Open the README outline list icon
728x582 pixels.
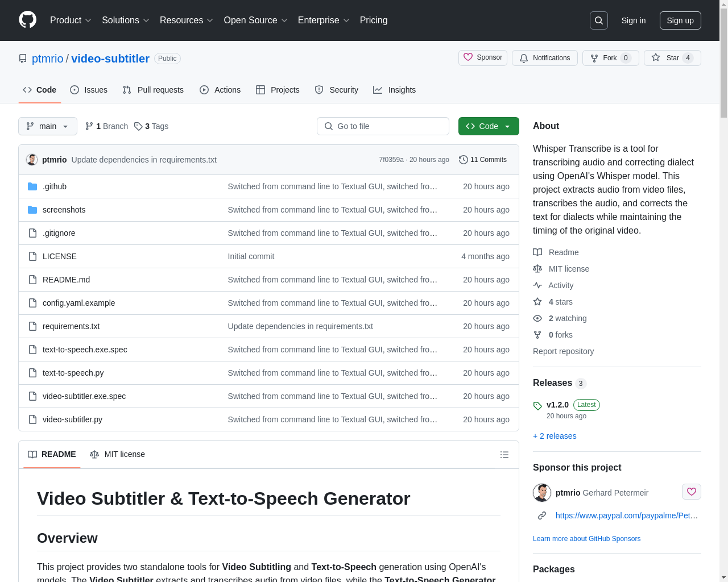pos(504,455)
